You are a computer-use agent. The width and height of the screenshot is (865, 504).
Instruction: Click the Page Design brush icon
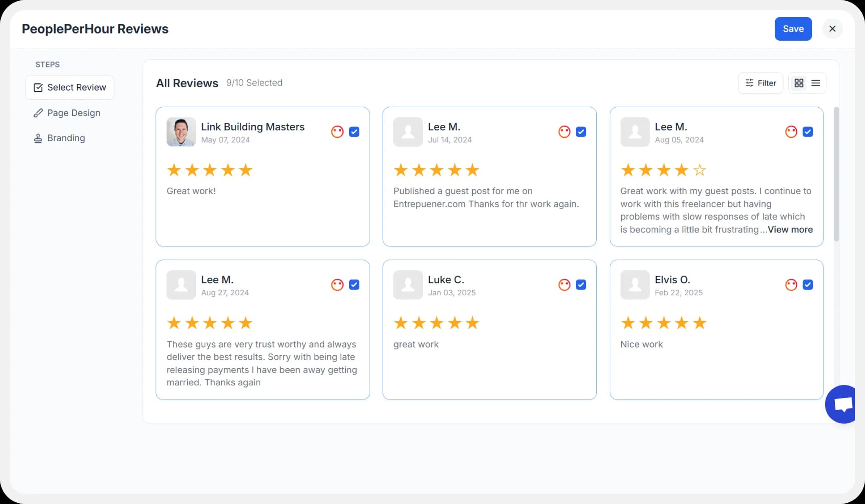click(x=38, y=113)
